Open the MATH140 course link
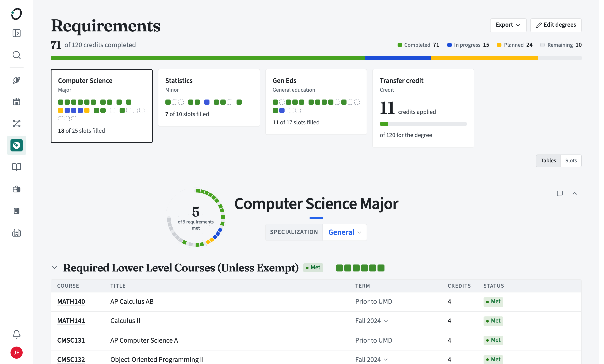This screenshot has height=364, width=604. coord(71,302)
